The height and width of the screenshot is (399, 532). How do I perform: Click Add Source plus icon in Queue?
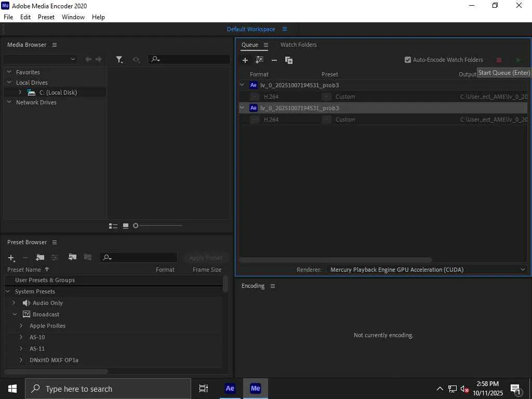point(245,60)
